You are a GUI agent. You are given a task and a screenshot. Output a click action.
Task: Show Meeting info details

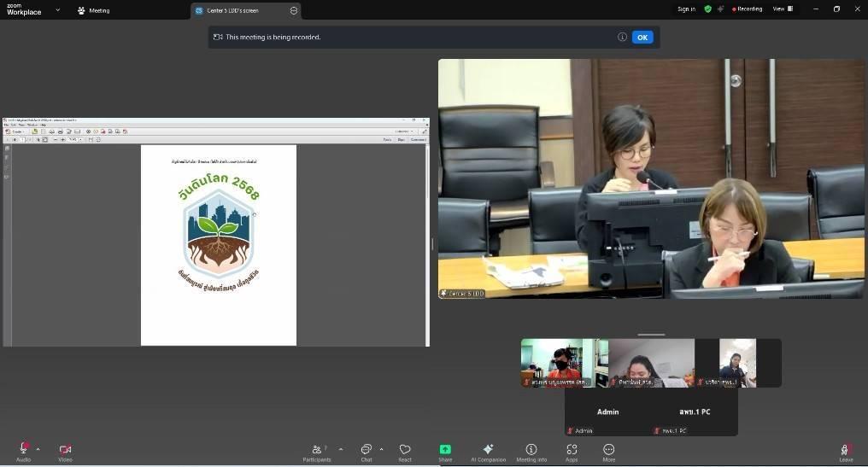point(531,450)
